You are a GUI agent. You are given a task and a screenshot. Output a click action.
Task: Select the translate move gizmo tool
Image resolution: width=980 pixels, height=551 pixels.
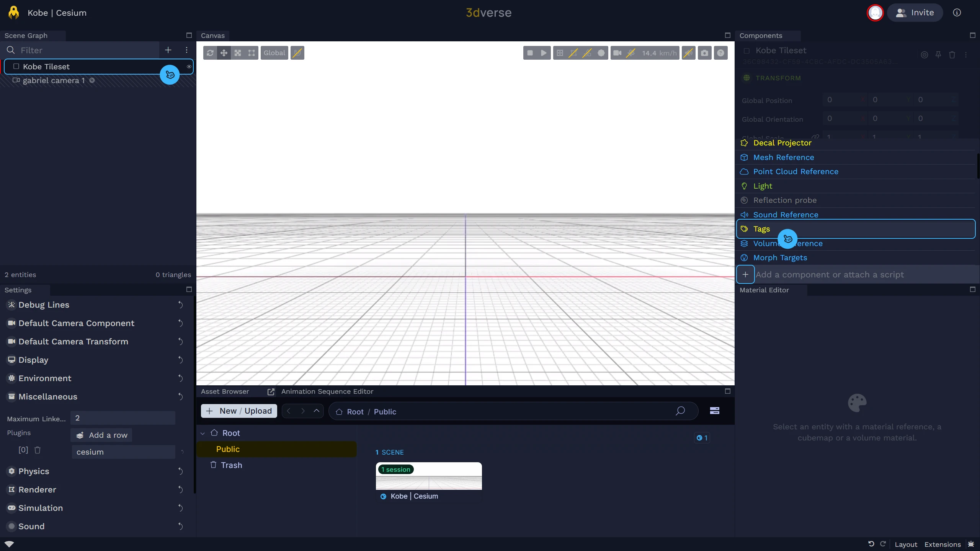tap(224, 53)
